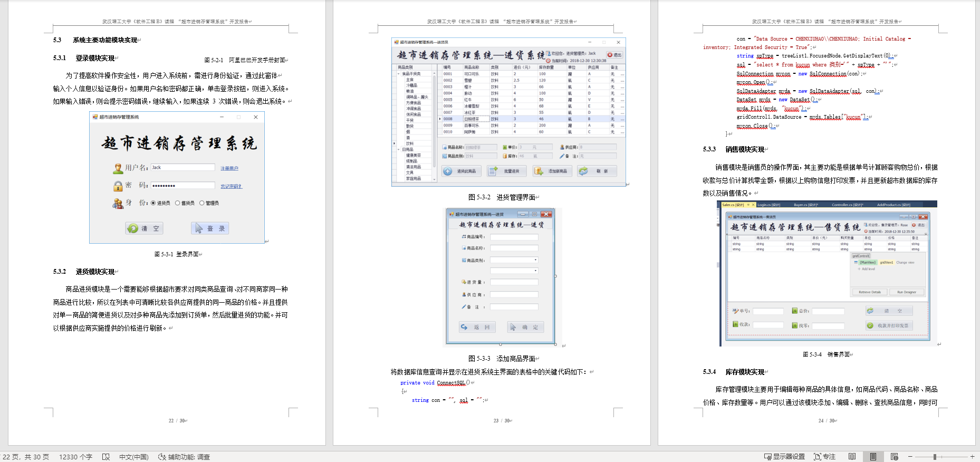Select the 添加商品界面 dialog screenshot figure
Image resolution: width=980 pixels, height=462 pixels.
501,276
